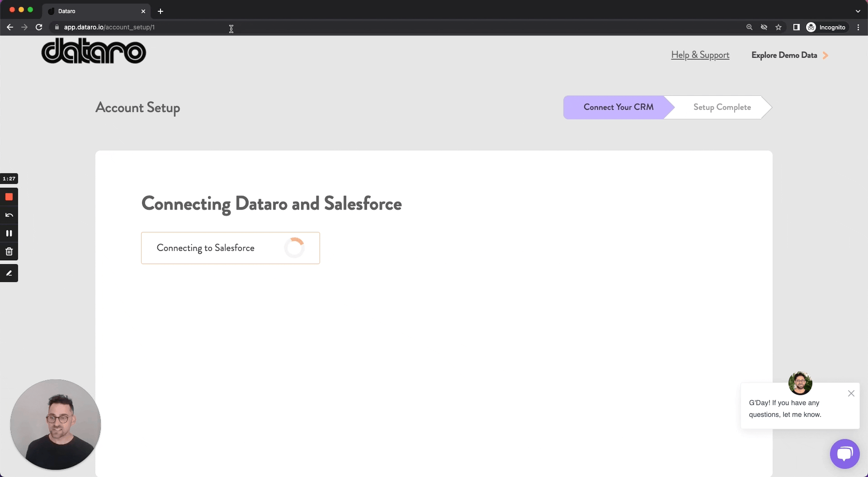The height and width of the screenshot is (477, 868).
Task: Select the Connect Your CRM step
Action: pos(618,107)
